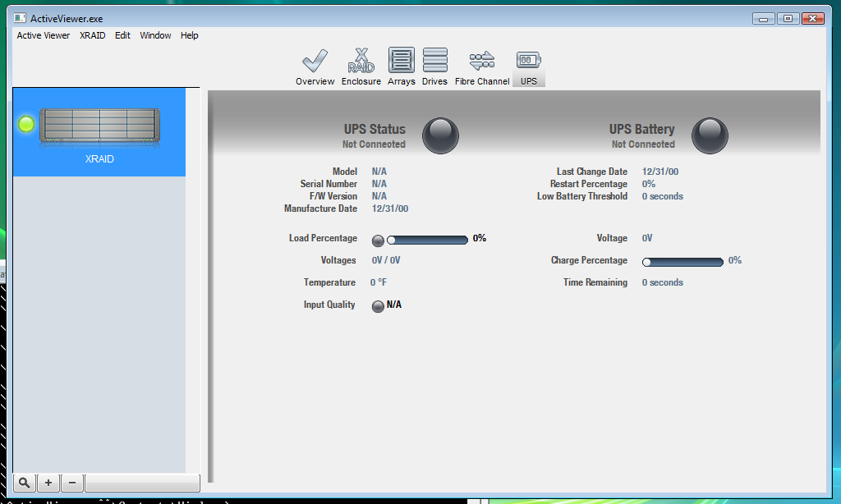
Task: Open the Fibre Channel icon
Action: pyautogui.click(x=482, y=62)
